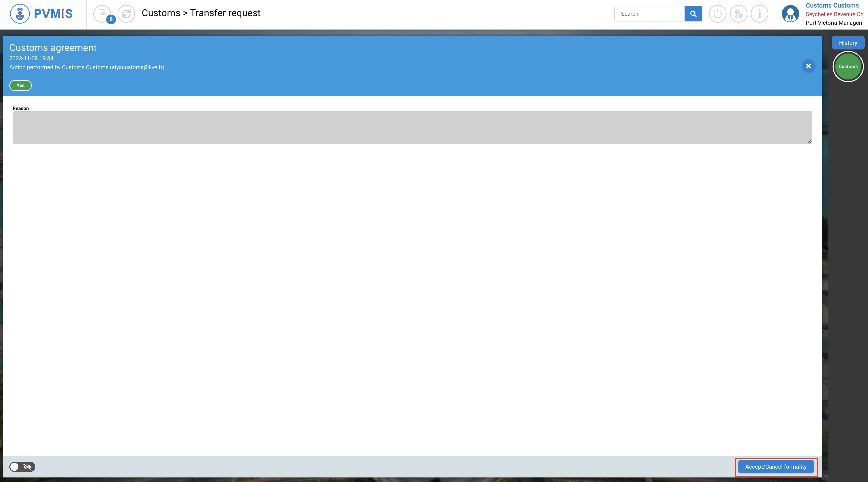Open the History tab
Viewport: 868px width, 482px height.
point(848,43)
